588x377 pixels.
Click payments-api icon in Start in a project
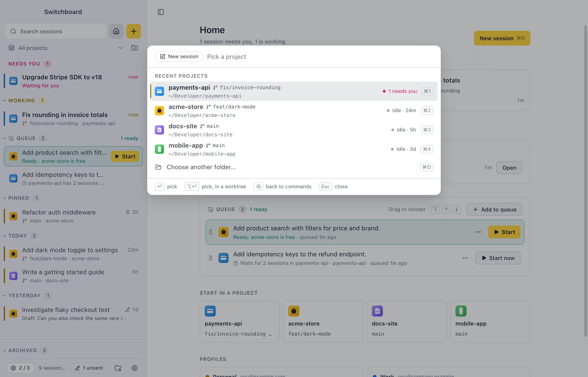point(210,311)
